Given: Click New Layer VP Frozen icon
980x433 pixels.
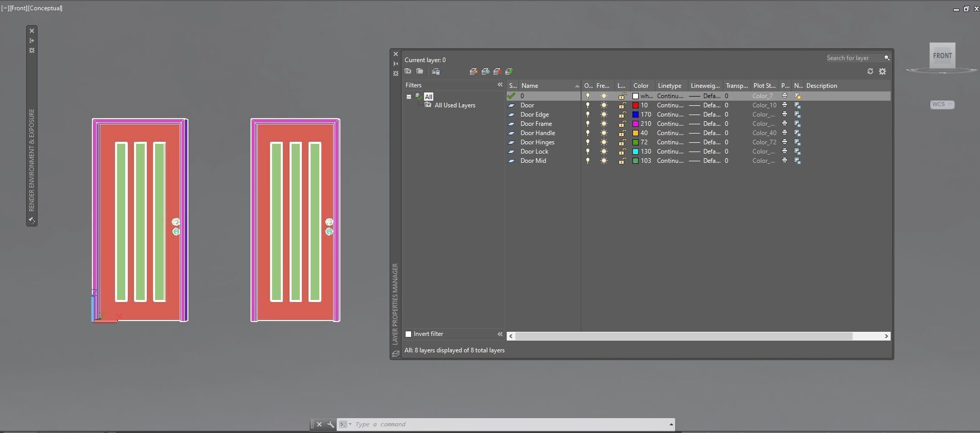Looking at the screenshot, I should (485, 71).
